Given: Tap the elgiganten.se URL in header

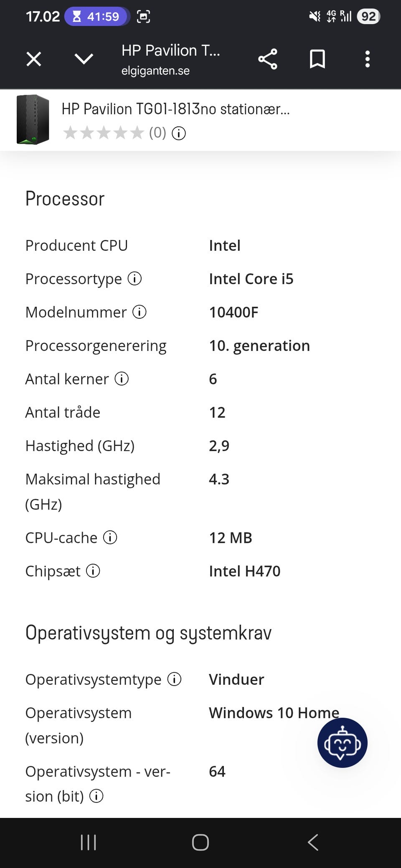Looking at the screenshot, I should [155, 71].
